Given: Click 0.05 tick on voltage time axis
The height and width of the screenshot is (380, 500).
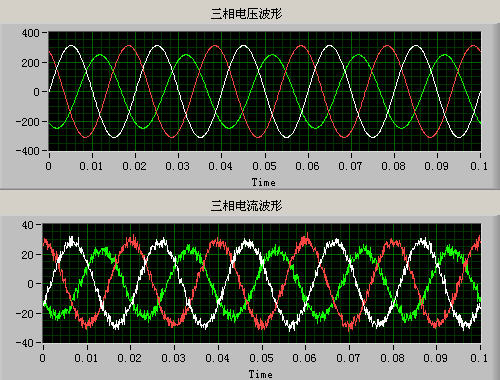Looking at the screenshot, I should coord(264,166).
